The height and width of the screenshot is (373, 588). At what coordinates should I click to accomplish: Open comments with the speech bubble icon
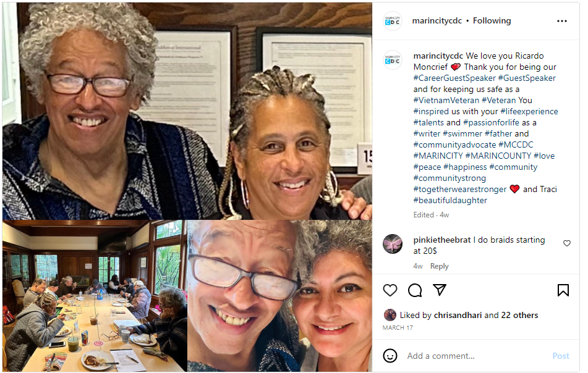point(415,290)
